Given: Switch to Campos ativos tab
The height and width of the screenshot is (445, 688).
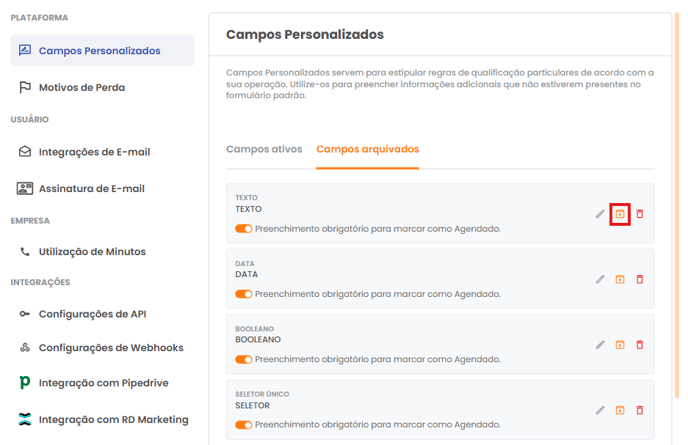Looking at the screenshot, I should tap(264, 149).
